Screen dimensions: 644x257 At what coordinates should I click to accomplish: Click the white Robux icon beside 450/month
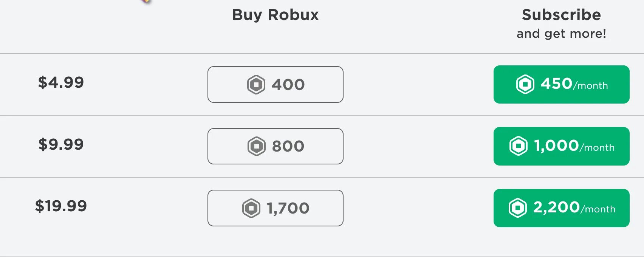click(x=525, y=84)
